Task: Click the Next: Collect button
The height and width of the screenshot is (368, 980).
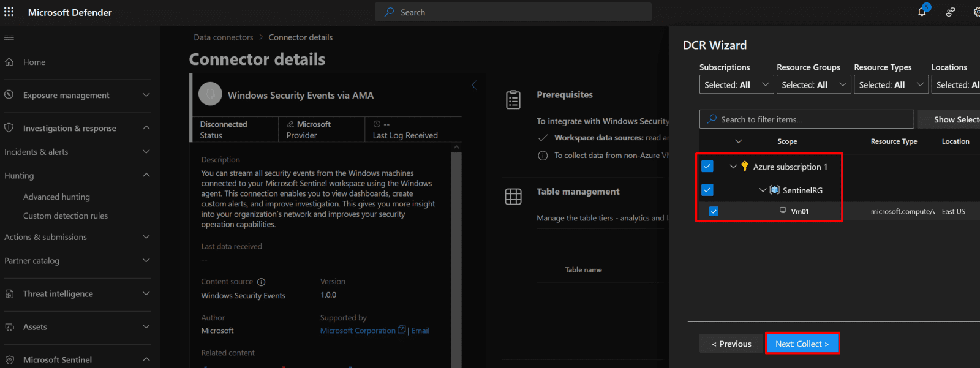Action: point(802,344)
